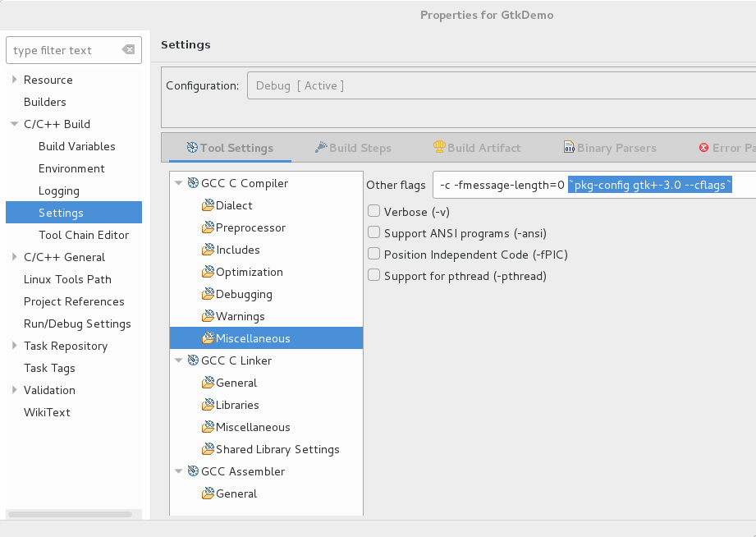Click the Debugging folder icon
This screenshot has width=756, height=537.
pos(208,294)
